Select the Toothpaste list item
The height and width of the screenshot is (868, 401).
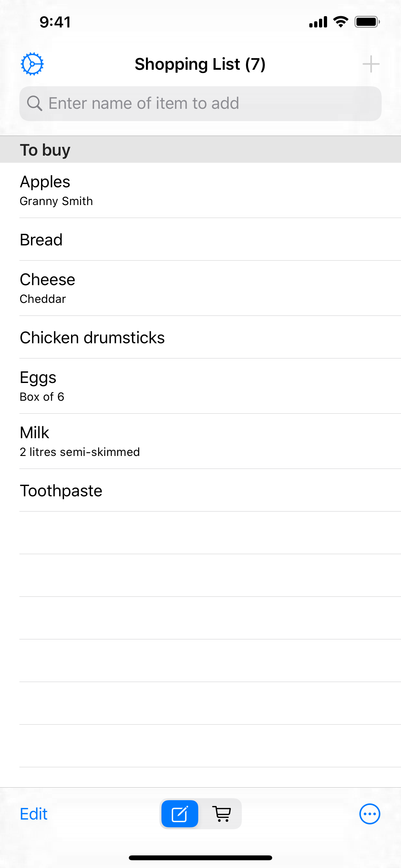point(200,490)
